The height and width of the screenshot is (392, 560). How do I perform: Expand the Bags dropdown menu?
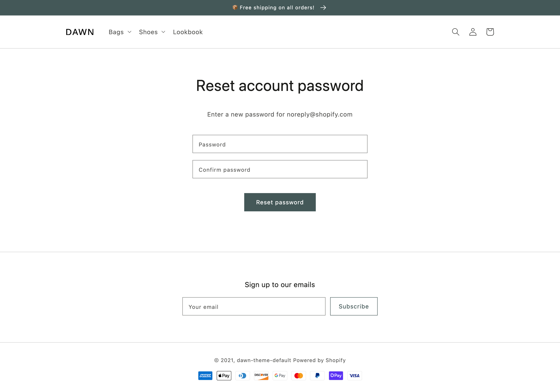coord(120,32)
